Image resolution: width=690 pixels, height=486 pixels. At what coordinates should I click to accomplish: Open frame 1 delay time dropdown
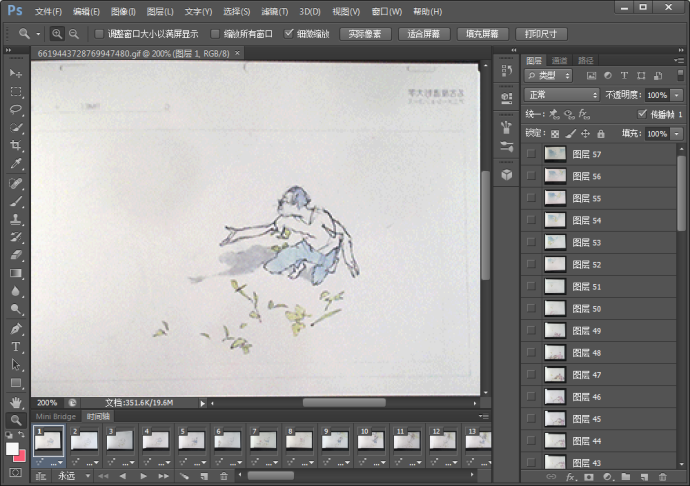56,463
